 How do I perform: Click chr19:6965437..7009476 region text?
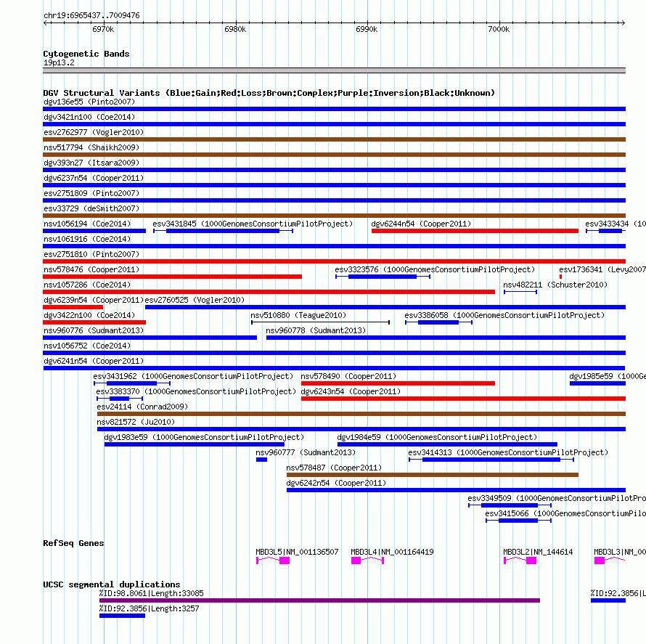pyautogui.click(x=91, y=15)
